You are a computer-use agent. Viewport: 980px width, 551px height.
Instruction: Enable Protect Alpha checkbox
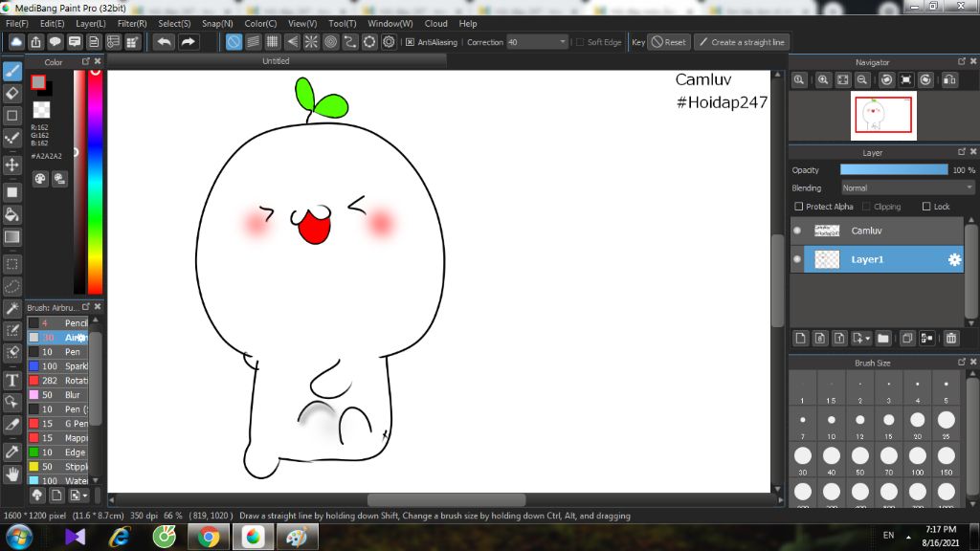(798, 207)
